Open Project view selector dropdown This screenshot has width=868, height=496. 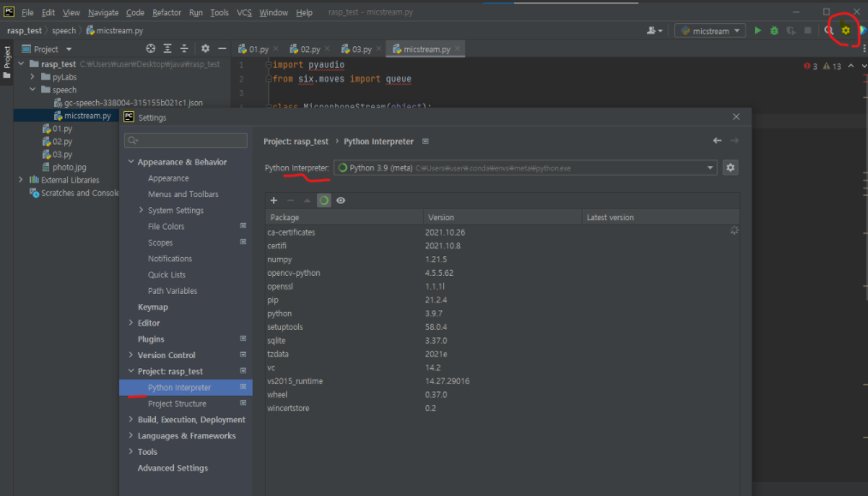(x=69, y=50)
